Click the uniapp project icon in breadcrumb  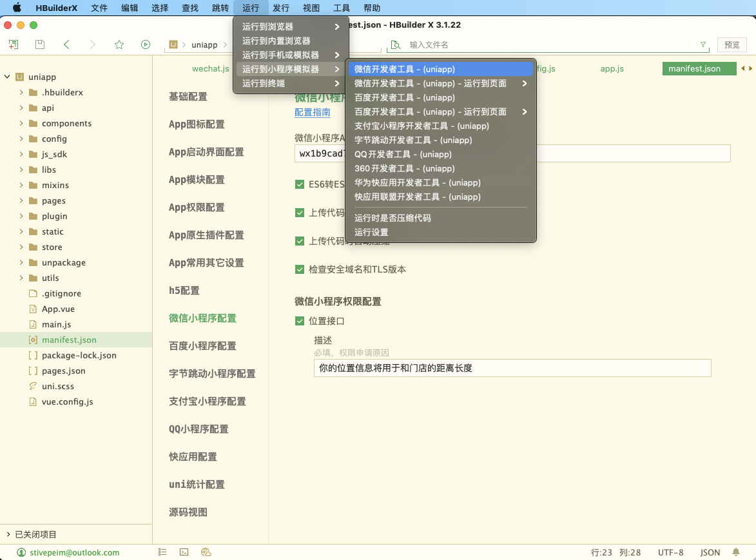click(x=173, y=45)
